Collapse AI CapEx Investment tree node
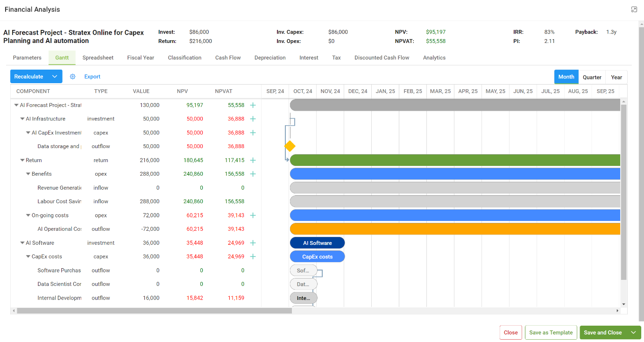 (x=28, y=133)
